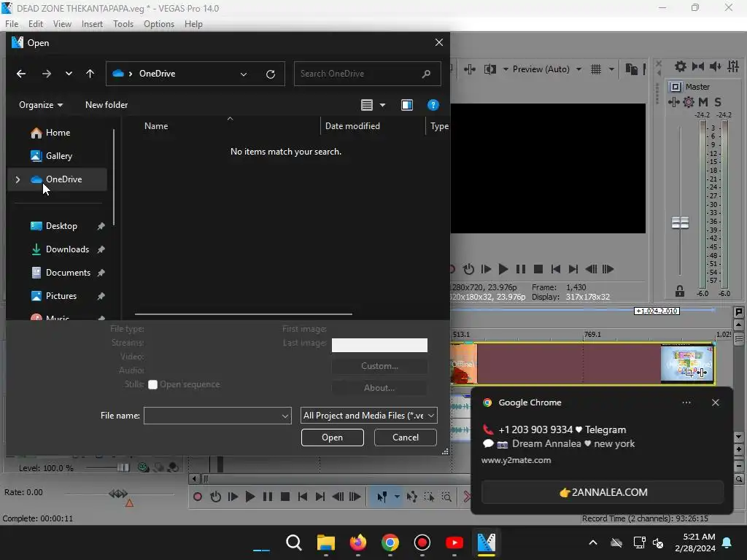Open Video Output FX in preview toolbar
747x560 pixels.
[x=470, y=69]
